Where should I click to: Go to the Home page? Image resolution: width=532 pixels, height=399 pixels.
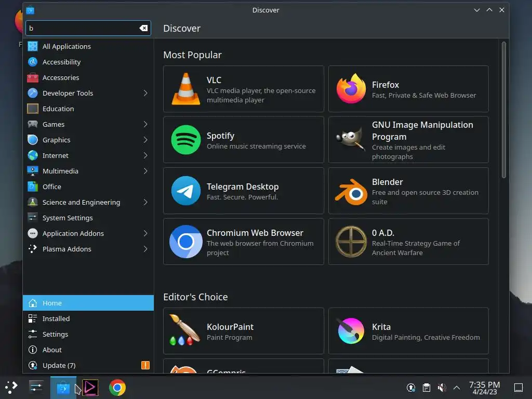coord(88,303)
